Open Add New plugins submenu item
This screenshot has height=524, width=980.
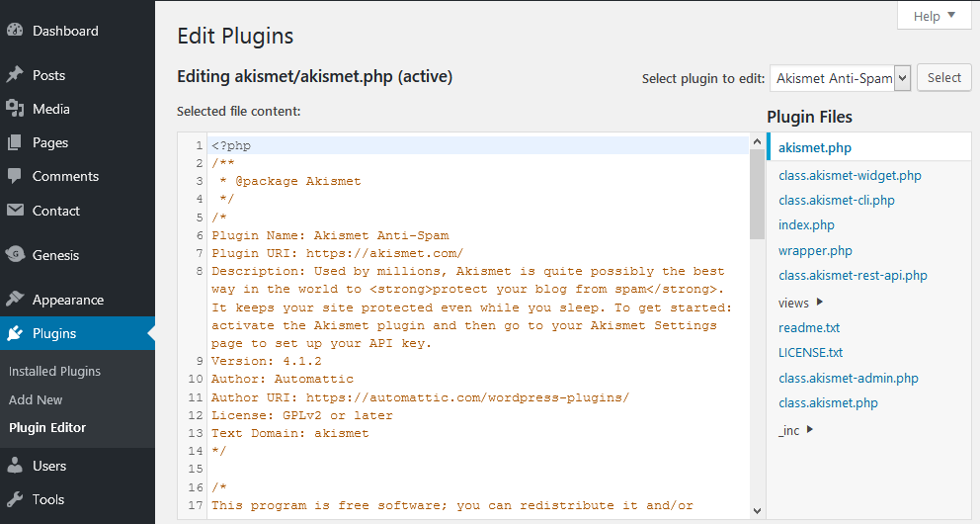(x=36, y=399)
